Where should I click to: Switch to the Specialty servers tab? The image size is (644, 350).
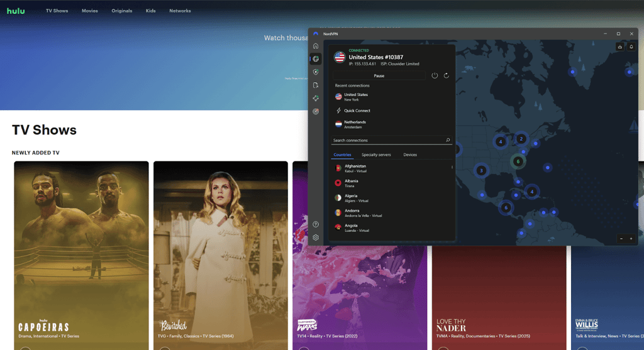coord(376,155)
